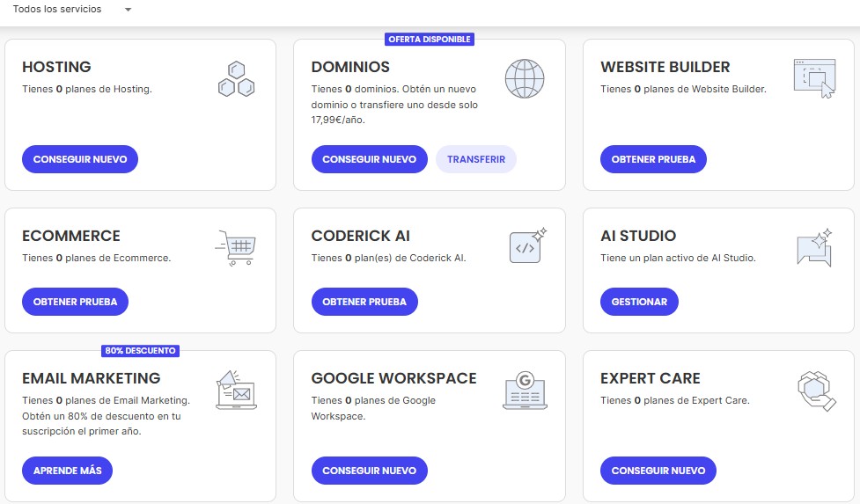Click the Ecommerce shopping cart icon
The width and height of the screenshot is (860, 504).
point(235,248)
